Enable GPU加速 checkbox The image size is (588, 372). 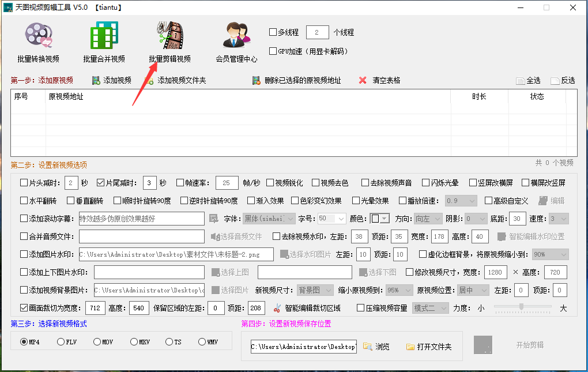pyautogui.click(x=273, y=51)
